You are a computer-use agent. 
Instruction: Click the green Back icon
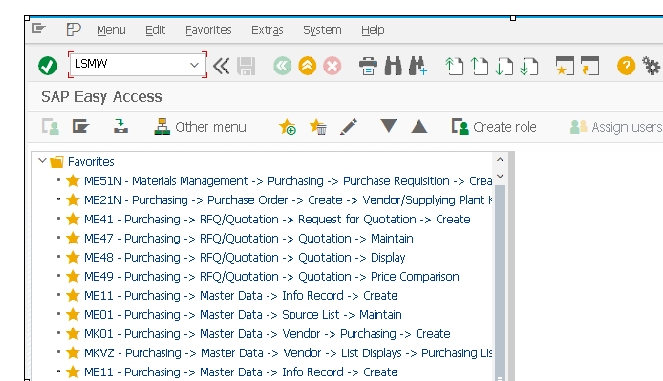(282, 66)
